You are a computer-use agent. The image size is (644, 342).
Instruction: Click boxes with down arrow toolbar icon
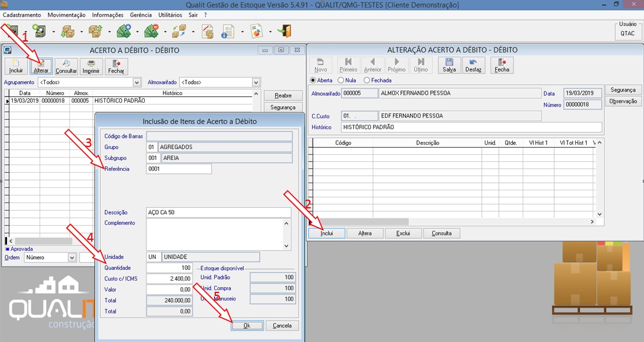[x=67, y=32]
